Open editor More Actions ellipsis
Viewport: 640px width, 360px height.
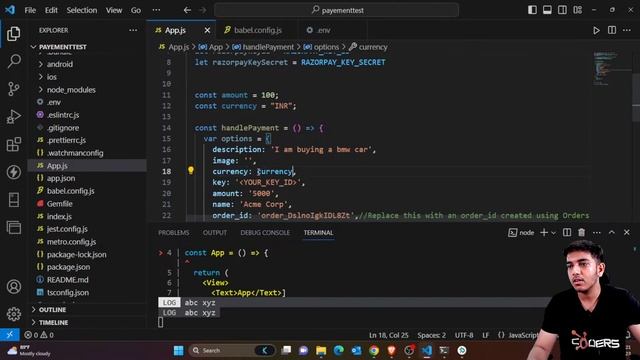coord(627,30)
